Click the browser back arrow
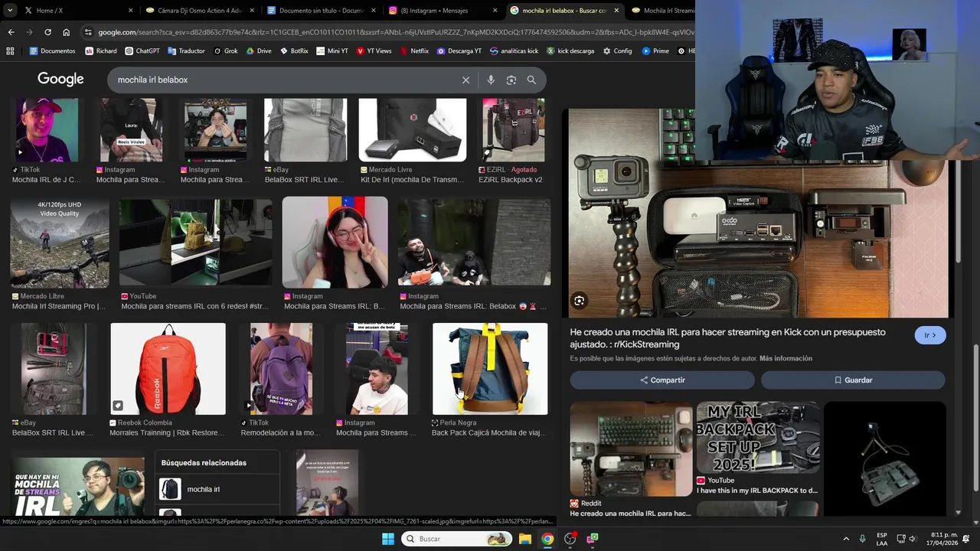The height and width of the screenshot is (551, 980). (11, 32)
